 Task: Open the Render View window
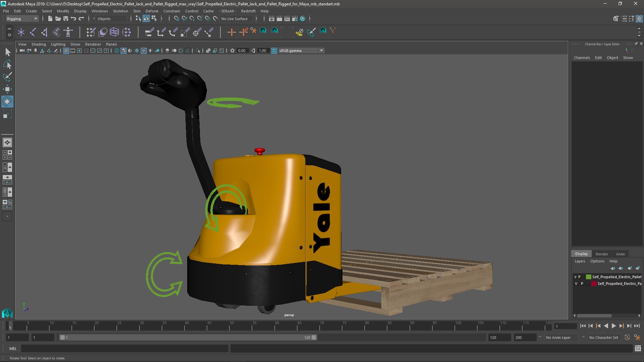(x=272, y=19)
